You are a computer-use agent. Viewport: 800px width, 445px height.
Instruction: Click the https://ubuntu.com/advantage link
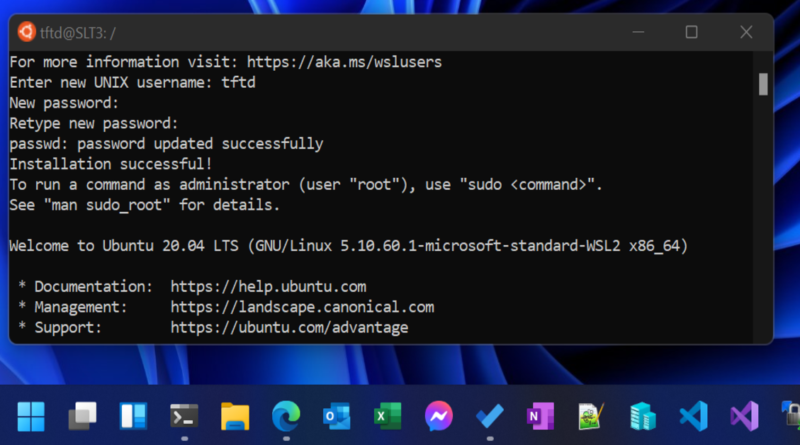(289, 328)
